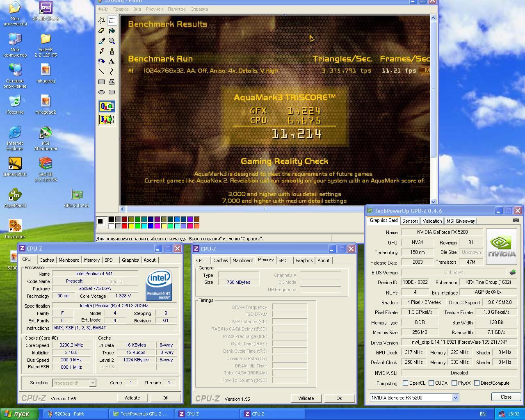Choose the Rounded Rectangle tool

click(112, 92)
